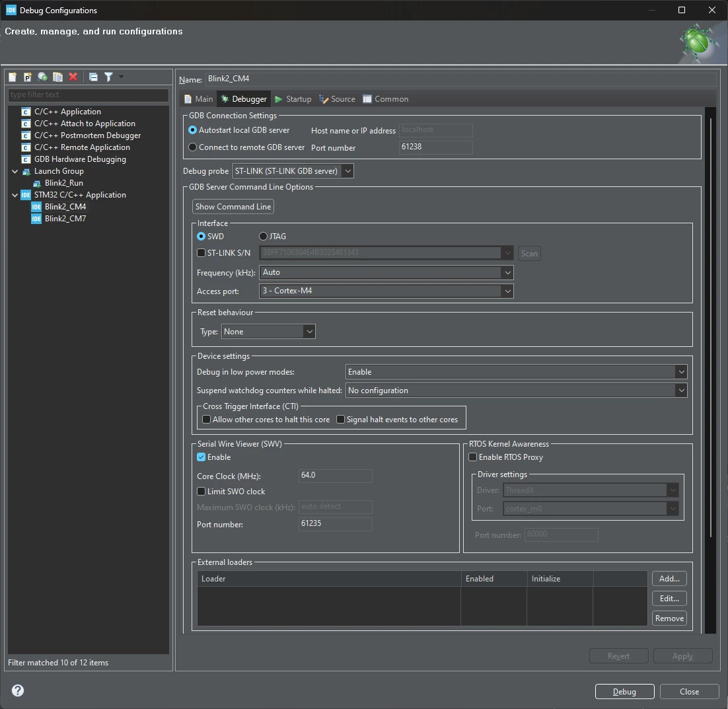
Task: Open the Reset behaviour Type dropdown
Action: click(268, 332)
